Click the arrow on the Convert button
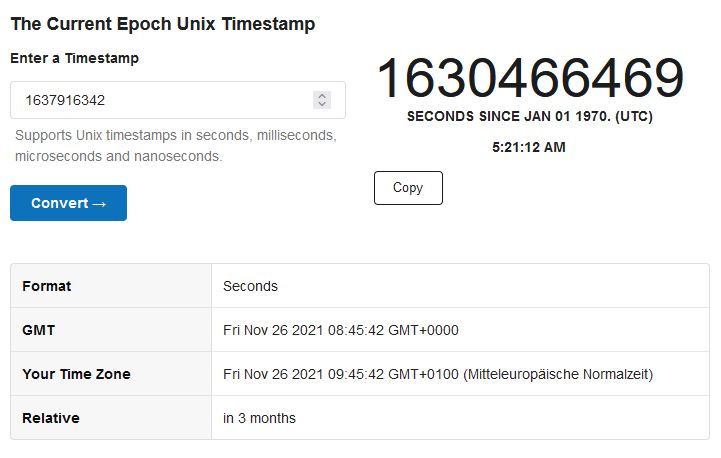 coord(99,203)
